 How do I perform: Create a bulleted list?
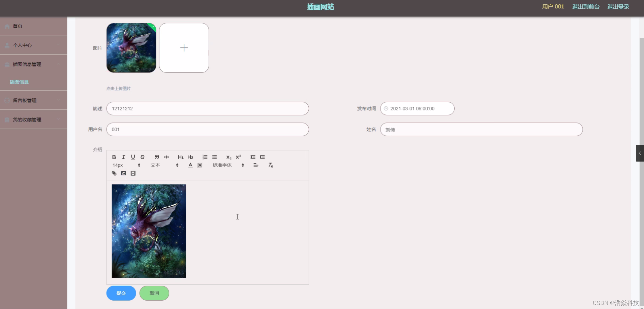click(x=214, y=157)
